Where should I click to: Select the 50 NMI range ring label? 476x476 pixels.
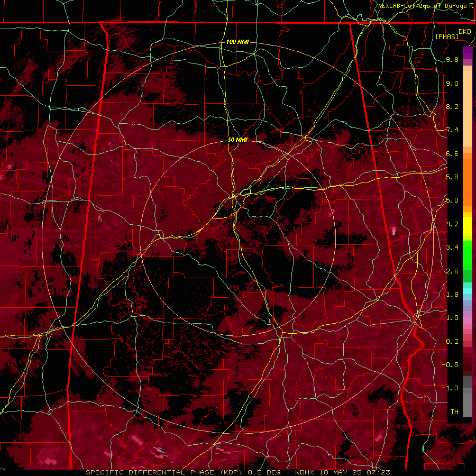click(237, 140)
